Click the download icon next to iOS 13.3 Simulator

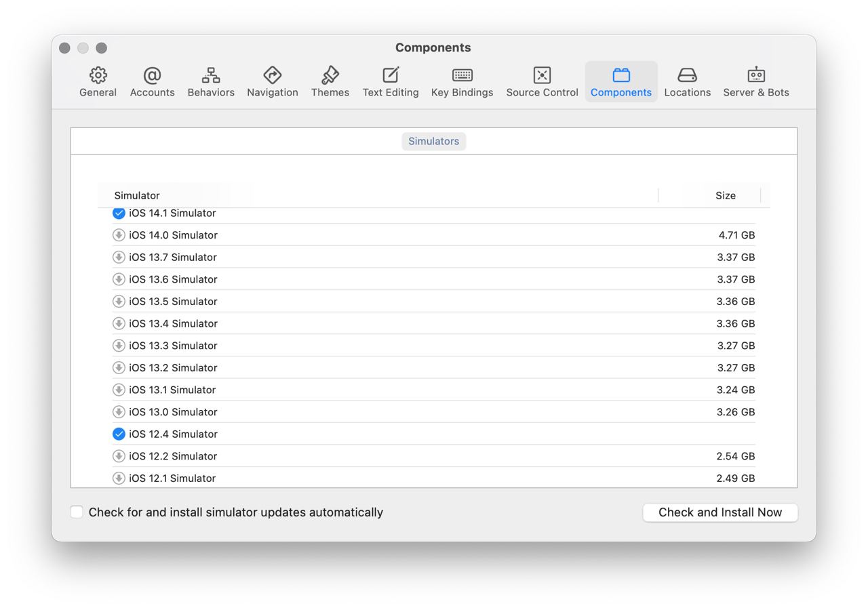coord(119,346)
